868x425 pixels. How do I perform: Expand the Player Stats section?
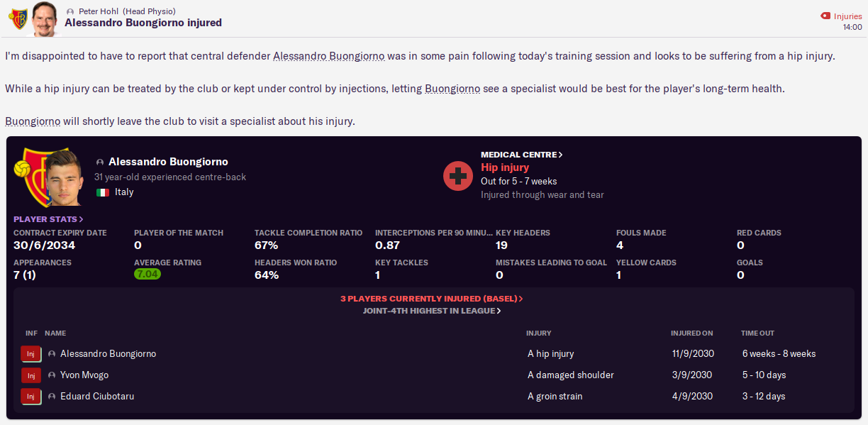(48, 220)
